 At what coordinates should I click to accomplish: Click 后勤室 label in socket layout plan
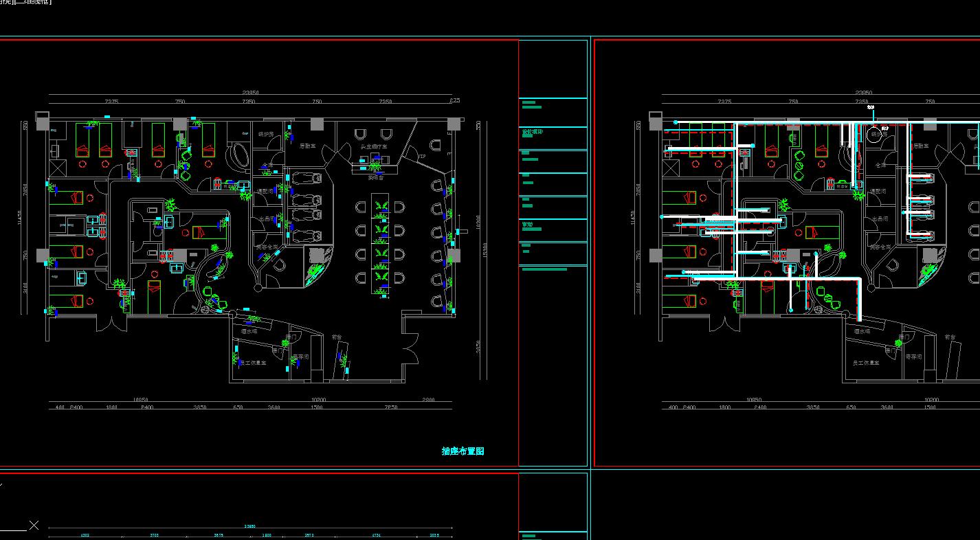[307, 146]
